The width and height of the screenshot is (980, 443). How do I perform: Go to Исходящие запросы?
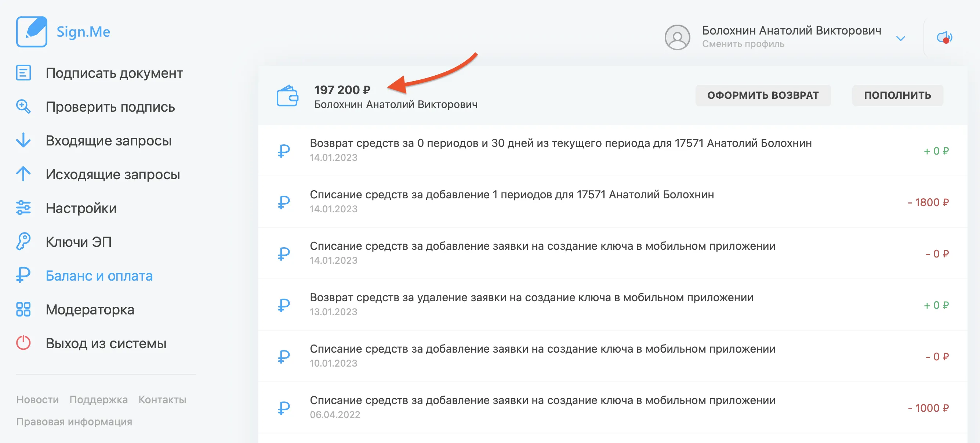(113, 174)
